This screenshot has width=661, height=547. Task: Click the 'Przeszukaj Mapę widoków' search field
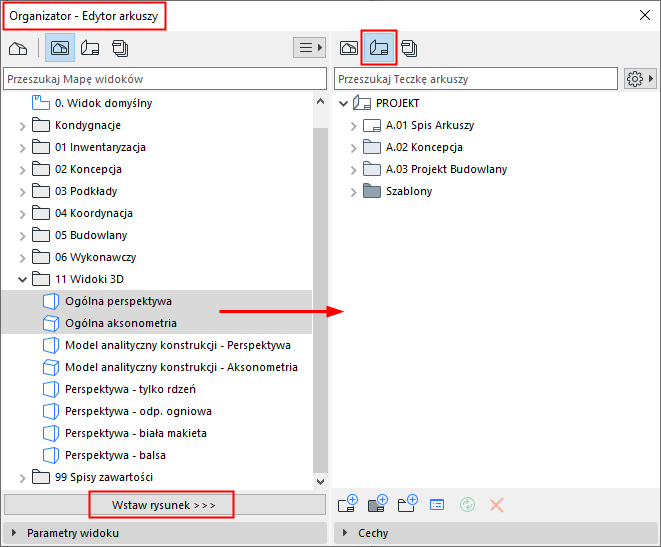[165, 79]
